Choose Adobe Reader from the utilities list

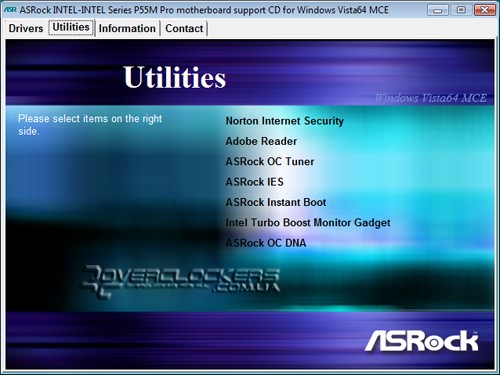click(261, 141)
